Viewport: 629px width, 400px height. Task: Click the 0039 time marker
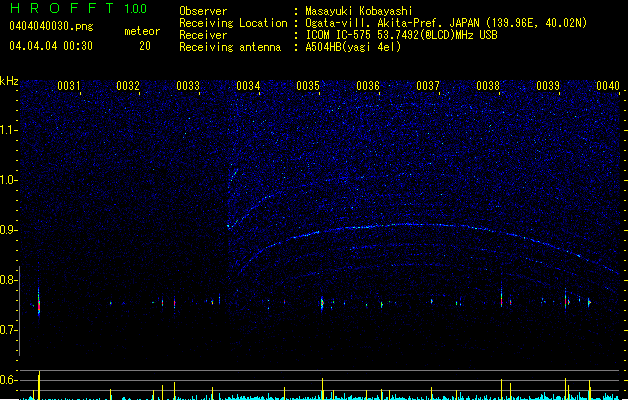tap(548, 86)
